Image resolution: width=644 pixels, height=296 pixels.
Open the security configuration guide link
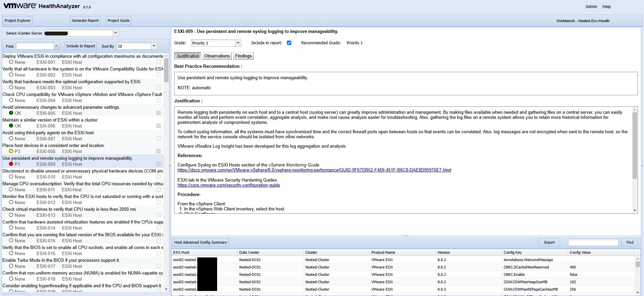[x=229, y=185]
